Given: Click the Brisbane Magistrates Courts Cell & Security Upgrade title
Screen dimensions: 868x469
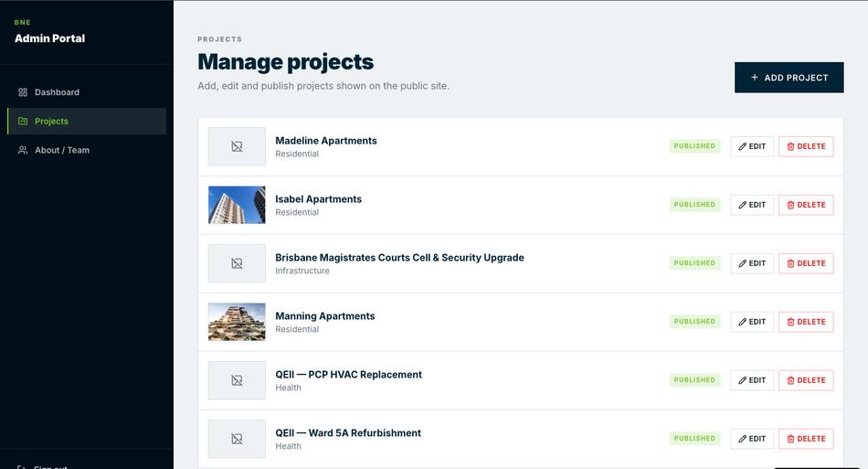Looking at the screenshot, I should pyautogui.click(x=399, y=258).
